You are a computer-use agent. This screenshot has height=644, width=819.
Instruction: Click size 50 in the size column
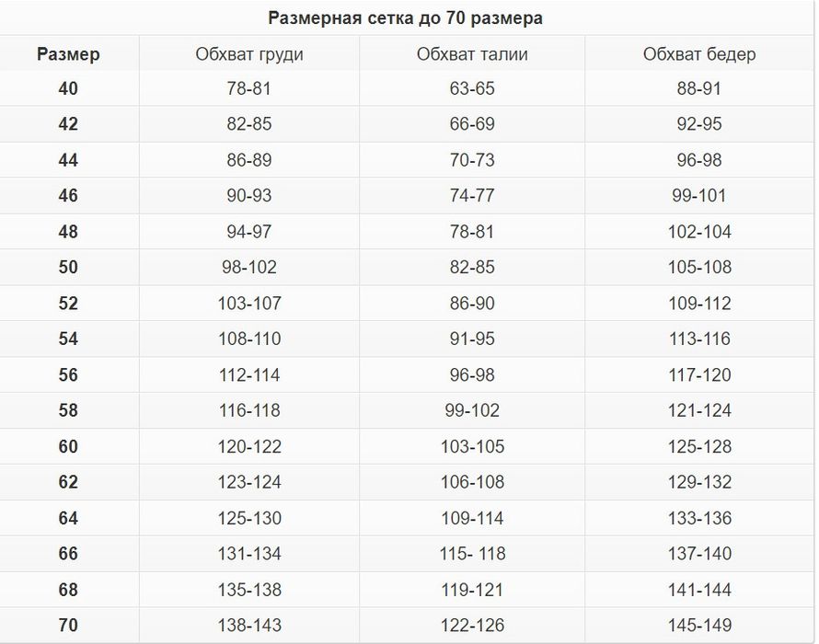tap(68, 268)
